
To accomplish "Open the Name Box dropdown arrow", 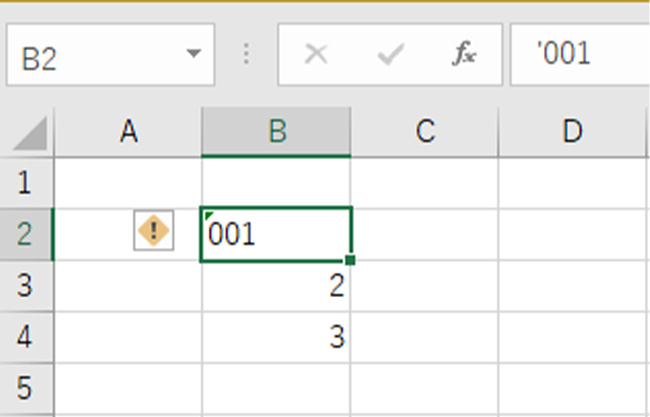I will pos(193,56).
